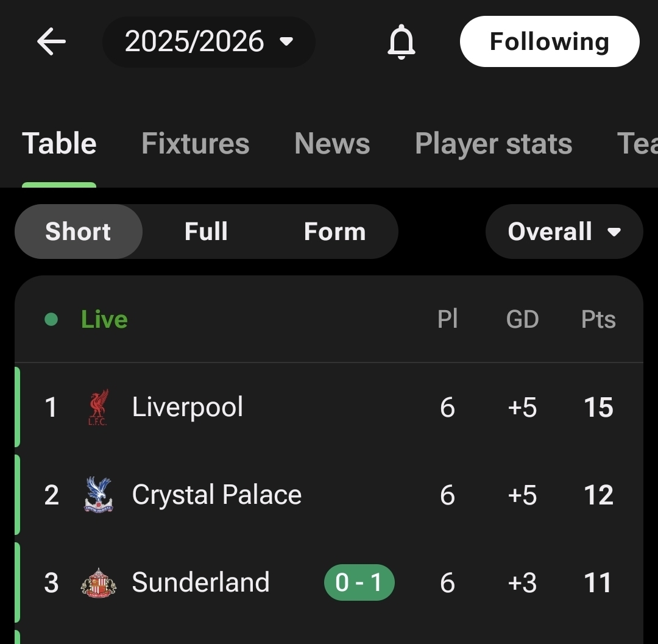Open the News tab
The height and width of the screenshot is (644, 658).
coord(332,144)
